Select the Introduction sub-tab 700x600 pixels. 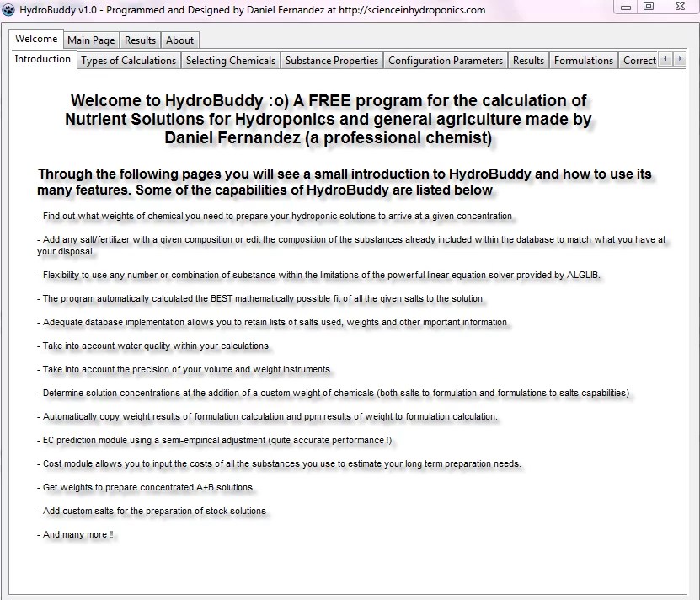tap(42, 59)
